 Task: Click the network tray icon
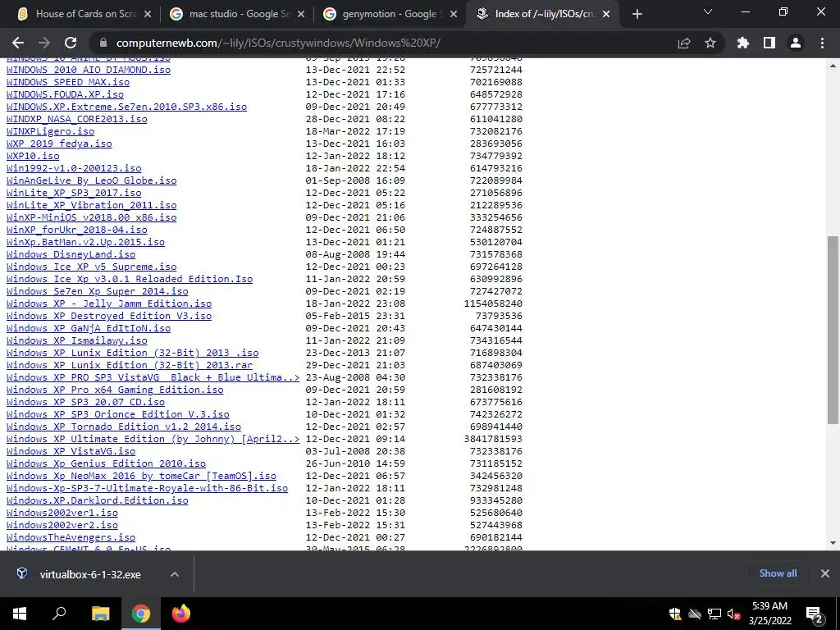[714, 614]
